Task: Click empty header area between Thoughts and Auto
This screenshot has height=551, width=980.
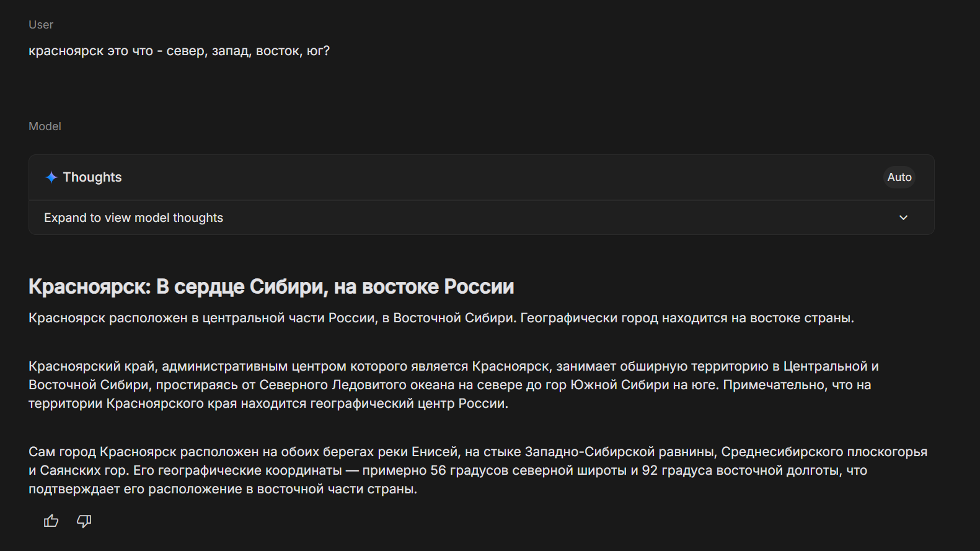Action: tap(496, 177)
